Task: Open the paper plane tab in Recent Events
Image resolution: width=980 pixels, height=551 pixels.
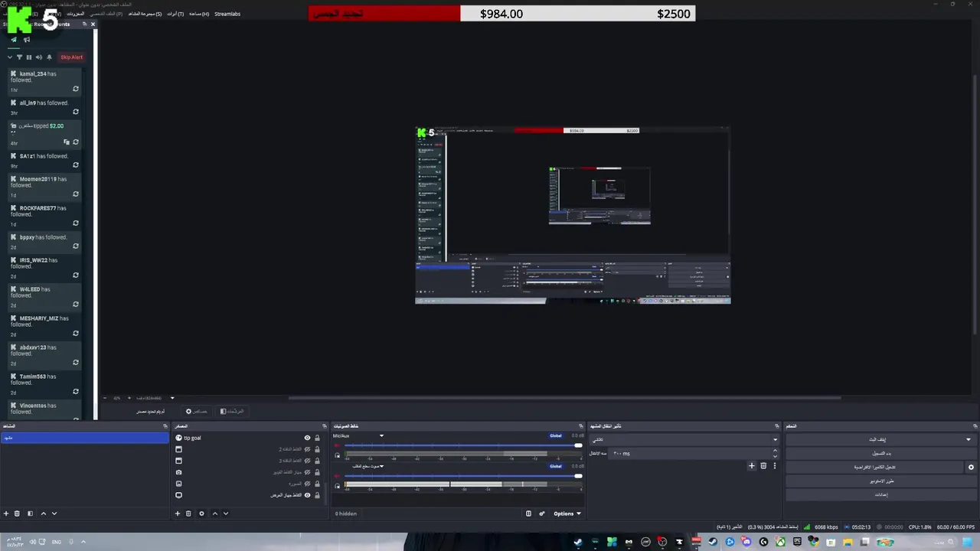Action: (x=14, y=40)
